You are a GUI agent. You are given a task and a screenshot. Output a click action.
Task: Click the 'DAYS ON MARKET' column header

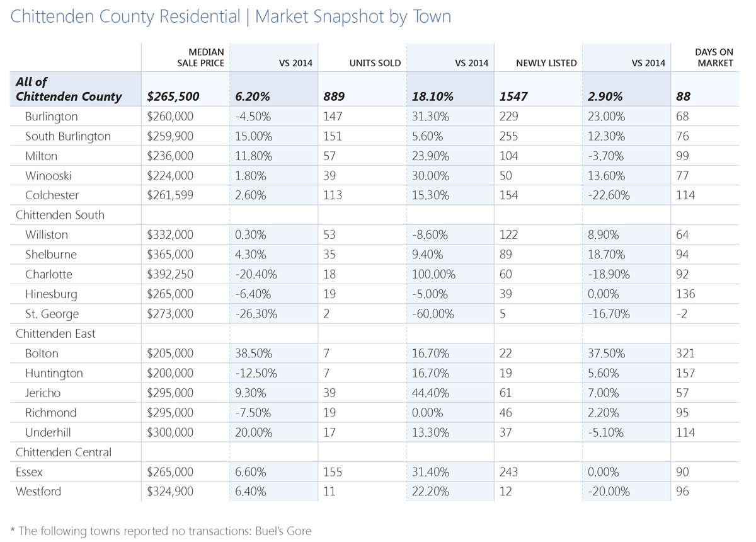714,57
